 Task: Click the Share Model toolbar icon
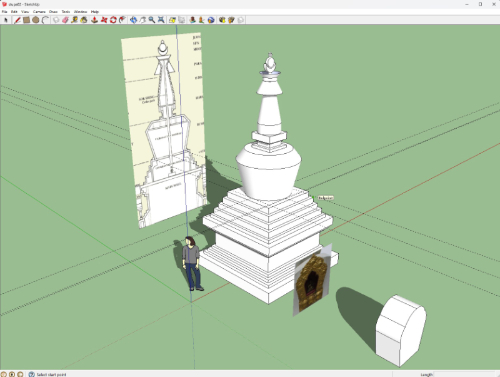coord(231,20)
